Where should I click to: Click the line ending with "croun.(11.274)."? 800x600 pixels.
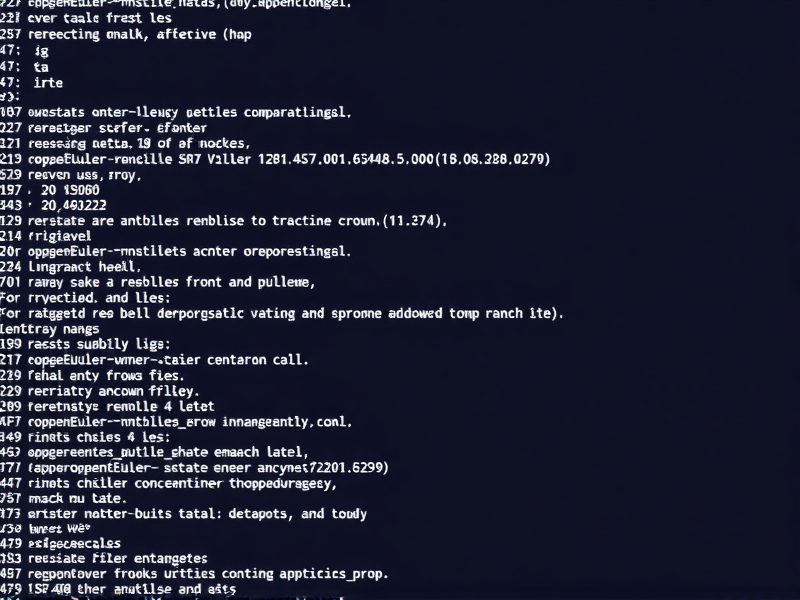coord(238,219)
